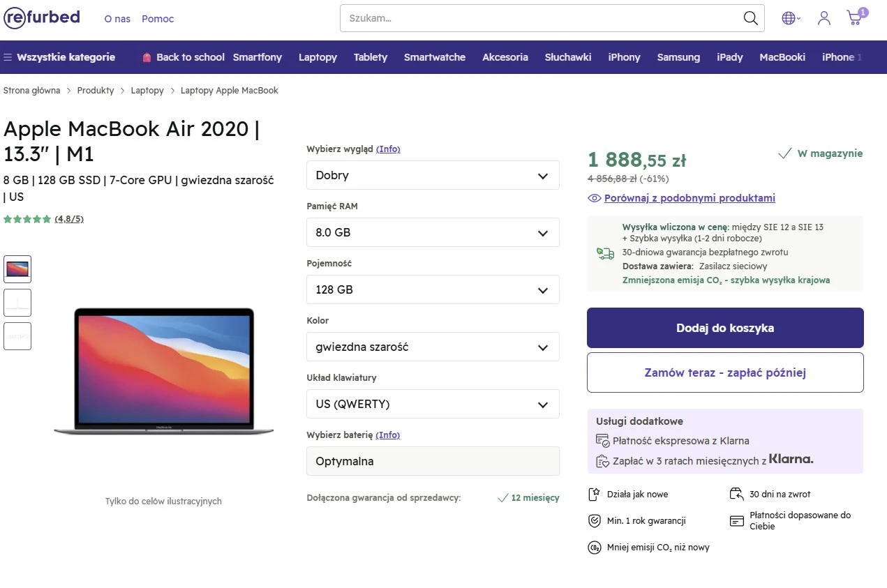Image resolution: width=887 pixels, height=588 pixels.
Task: Open the O nas link
Action: pos(117,19)
